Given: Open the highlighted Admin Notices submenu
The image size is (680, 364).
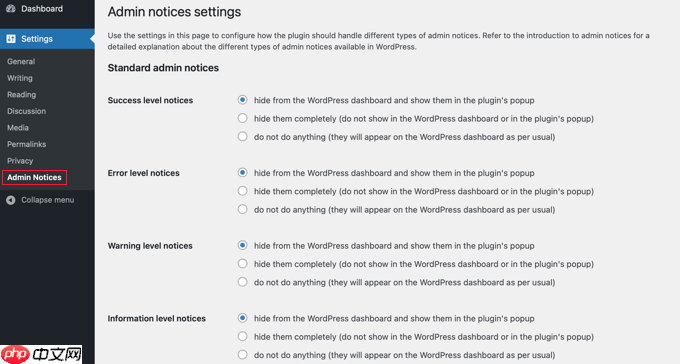Looking at the screenshot, I should click(x=34, y=177).
